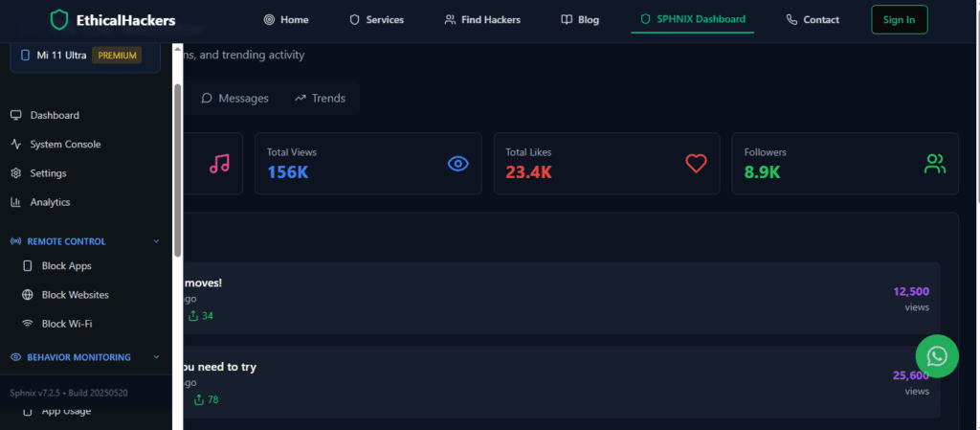Click the Services shield icon in navbar

pyautogui.click(x=354, y=20)
